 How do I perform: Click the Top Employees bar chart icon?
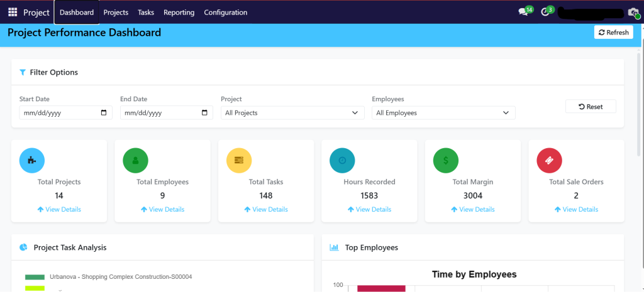point(335,247)
